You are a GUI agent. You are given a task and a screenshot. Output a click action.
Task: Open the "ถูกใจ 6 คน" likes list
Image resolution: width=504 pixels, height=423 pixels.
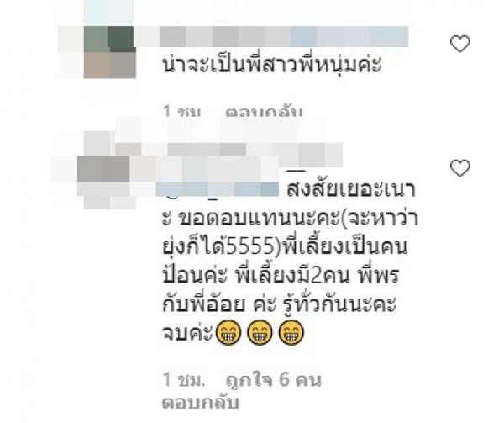click(x=274, y=380)
